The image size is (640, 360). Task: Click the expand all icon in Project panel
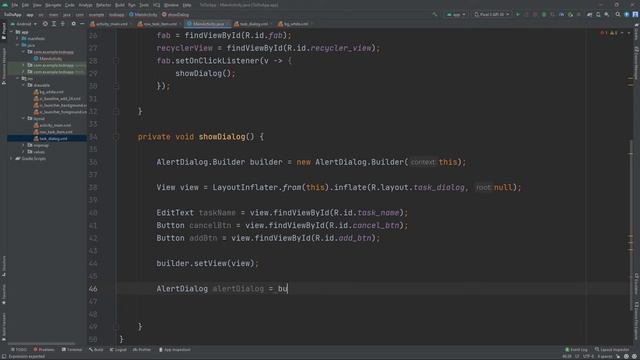point(54,24)
